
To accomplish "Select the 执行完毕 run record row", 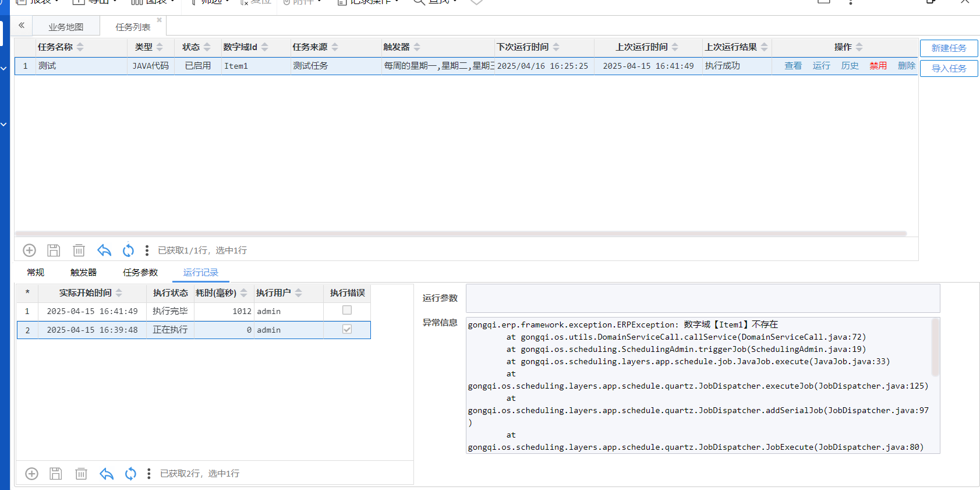I will click(194, 311).
